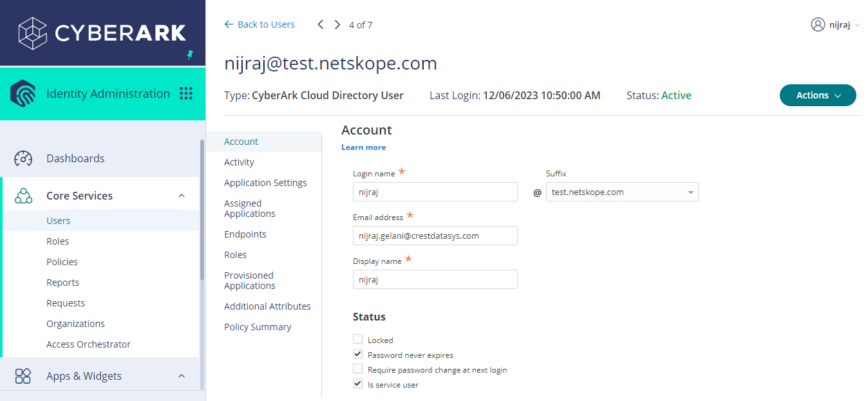Enable Require password change at next login
The height and width of the screenshot is (401, 868).
[358, 369]
